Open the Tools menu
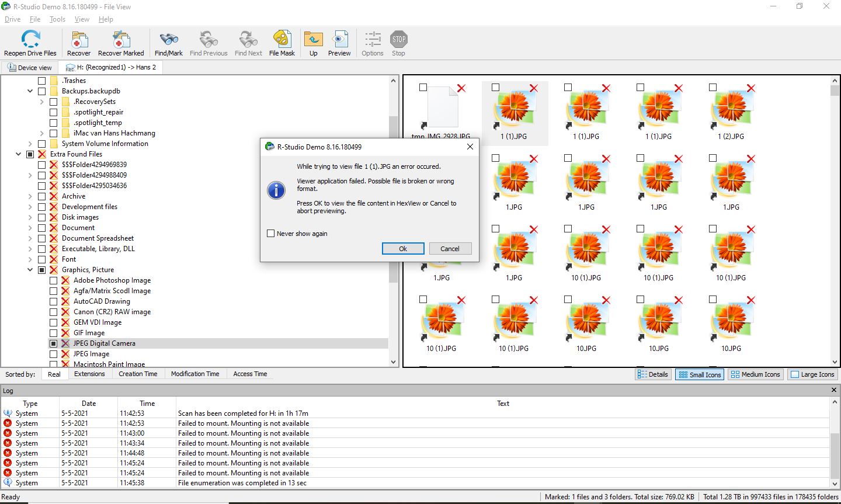 tap(57, 19)
